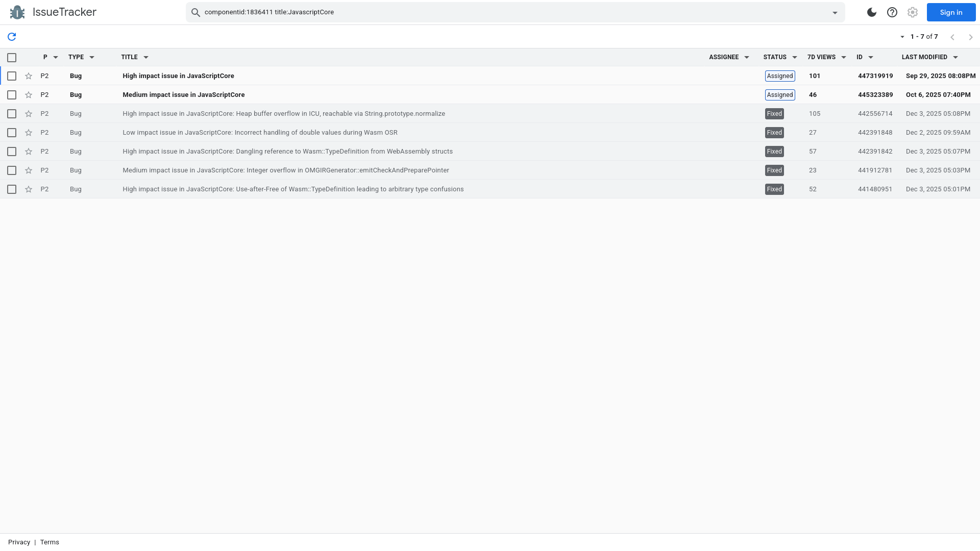Star the Medium impact issue in JavaScriptCore
Image resolution: width=980 pixels, height=551 pixels.
(x=29, y=95)
